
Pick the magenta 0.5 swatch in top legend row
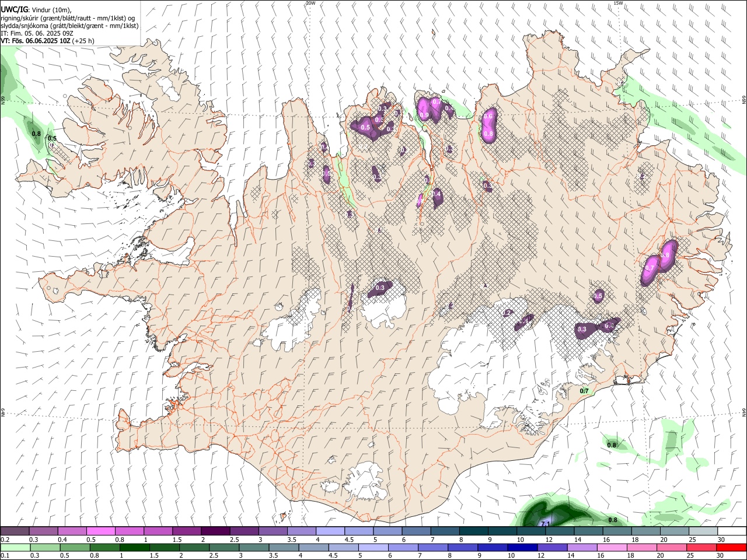tap(100, 531)
